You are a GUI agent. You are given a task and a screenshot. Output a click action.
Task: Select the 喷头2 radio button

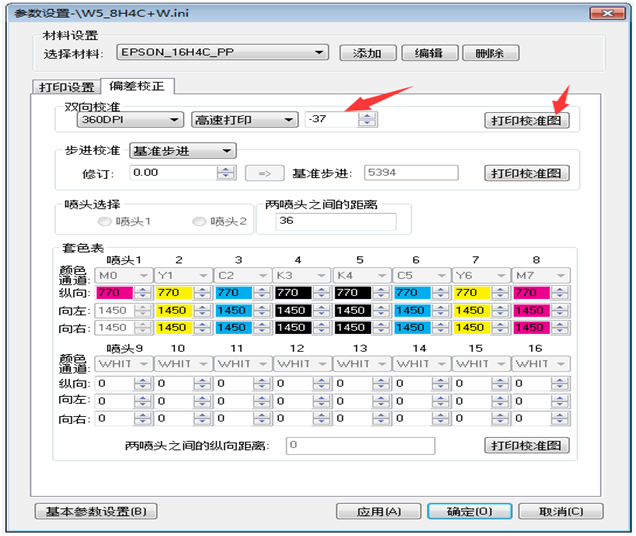pyautogui.click(x=199, y=222)
